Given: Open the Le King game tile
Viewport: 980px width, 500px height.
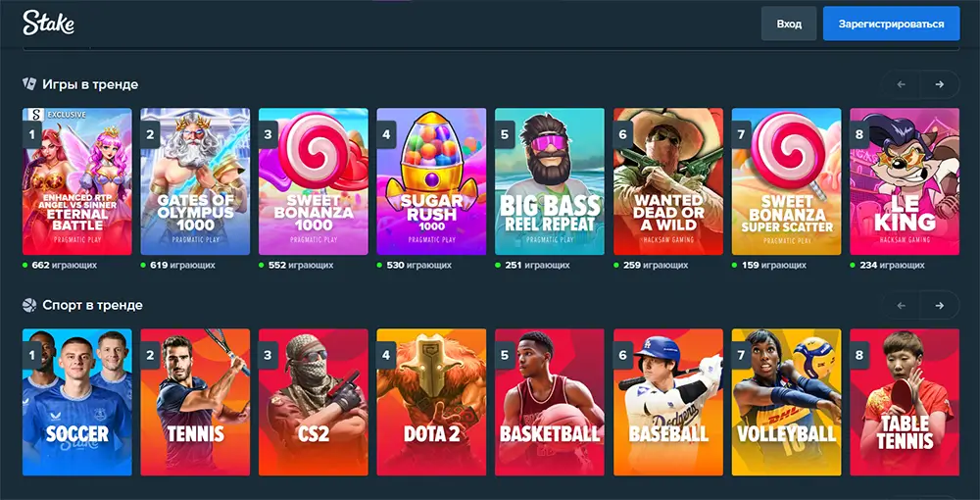Looking at the screenshot, I should point(905,181).
